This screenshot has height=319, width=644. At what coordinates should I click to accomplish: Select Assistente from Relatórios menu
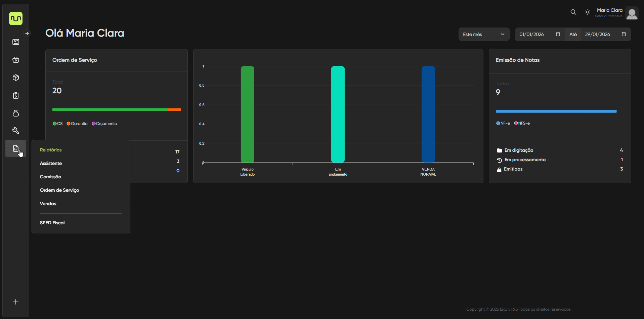pos(51,163)
